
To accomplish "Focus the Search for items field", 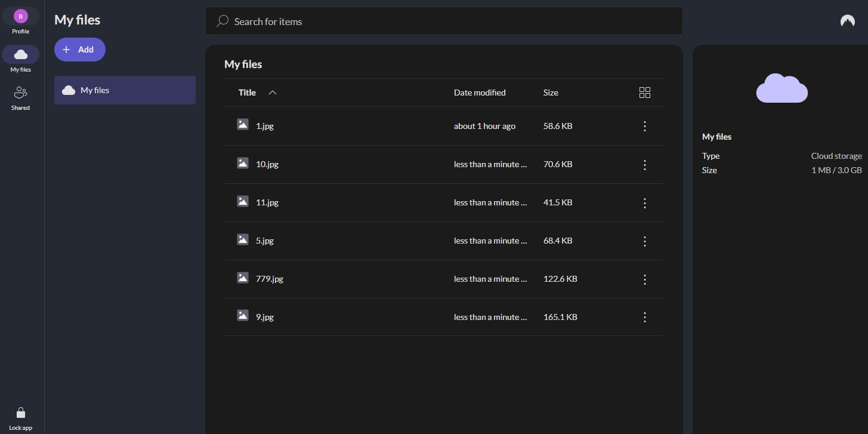I will (444, 21).
